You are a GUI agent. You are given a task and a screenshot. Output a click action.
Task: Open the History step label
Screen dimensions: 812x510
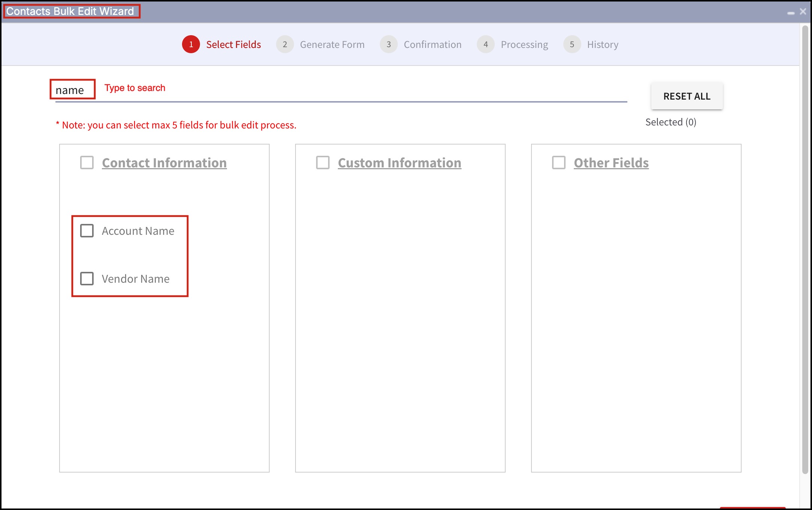click(x=602, y=45)
